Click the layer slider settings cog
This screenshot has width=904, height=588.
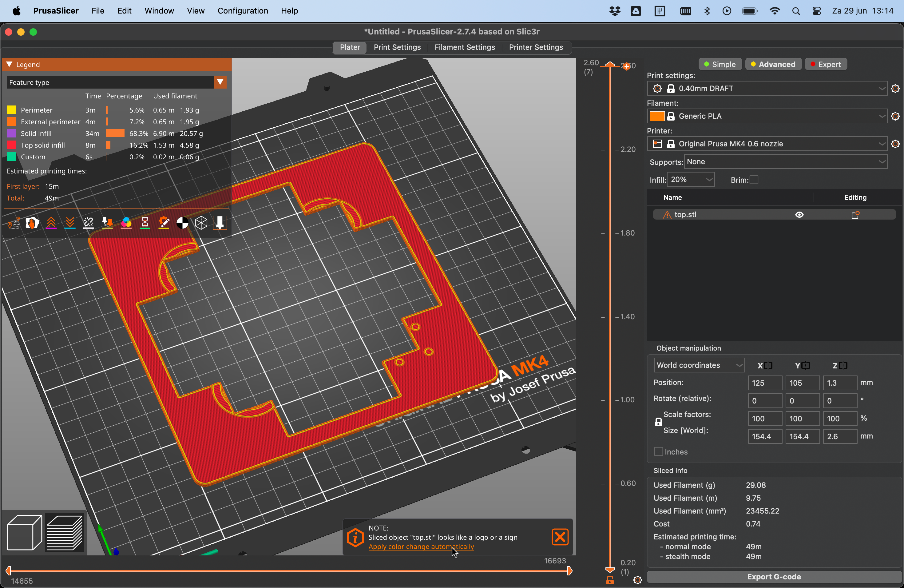coord(638,580)
